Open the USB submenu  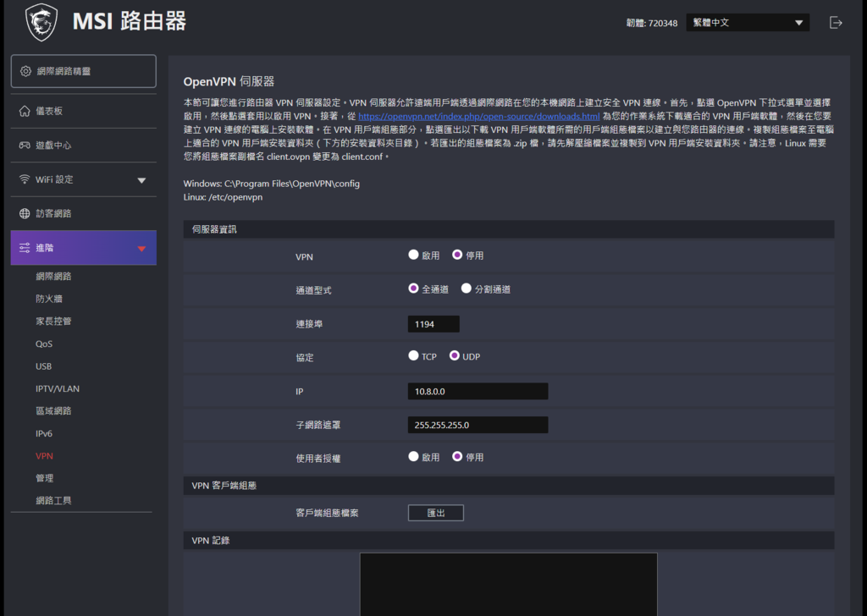coord(44,366)
